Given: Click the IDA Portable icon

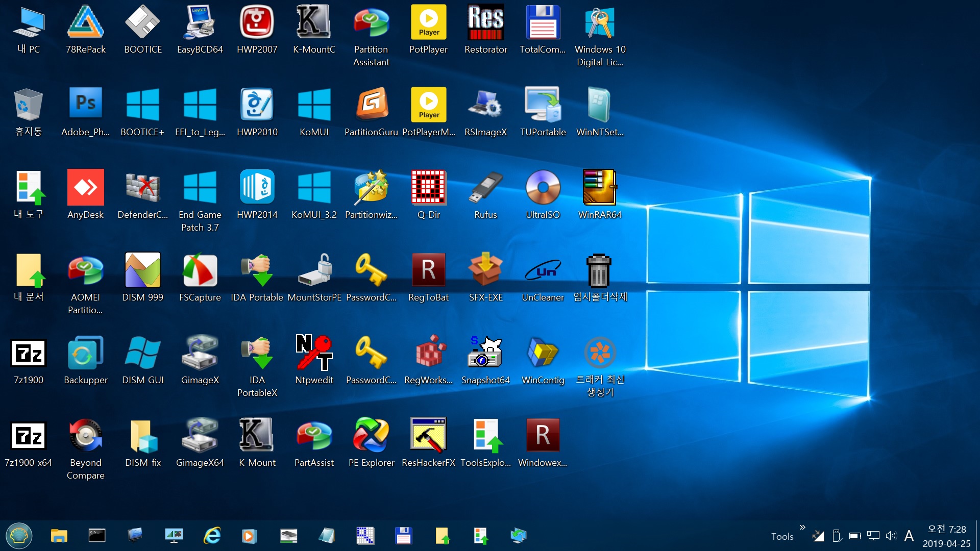Looking at the screenshot, I should pyautogui.click(x=257, y=270).
